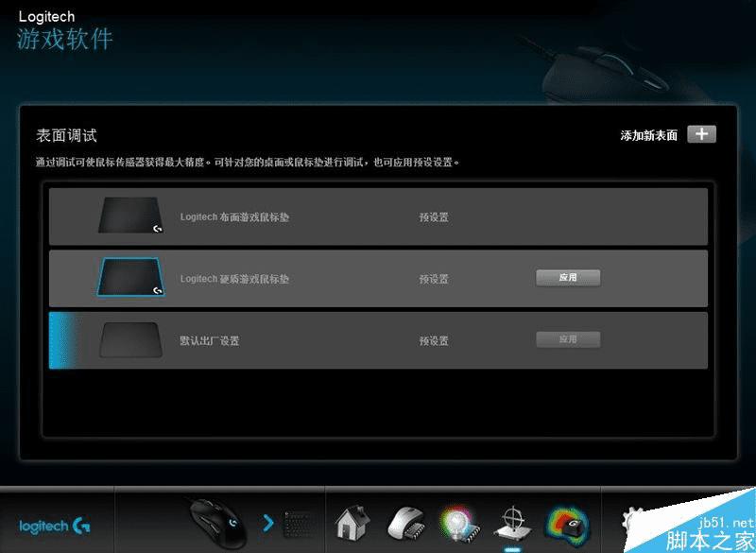Open onboard memory mouse settings icon
756x553 pixels.
[x=406, y=523]
